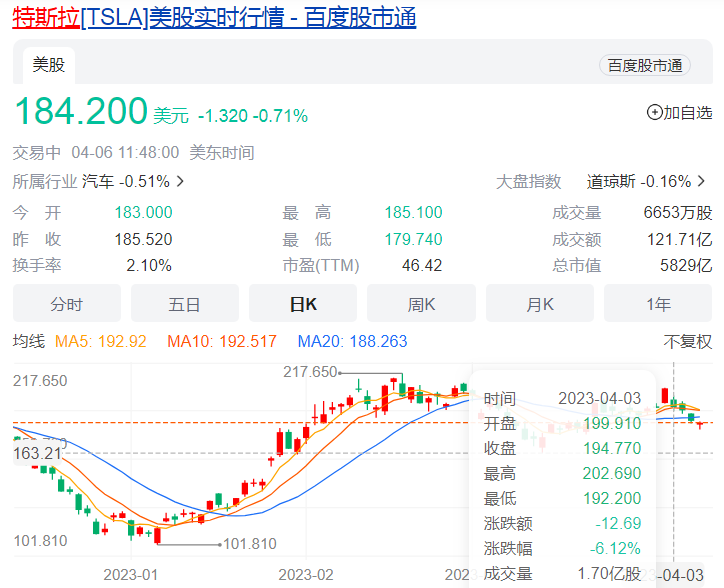724x588 pixels.
Task: Click the 101.810 low marker on chart
Action: click(x=250, y=544)
